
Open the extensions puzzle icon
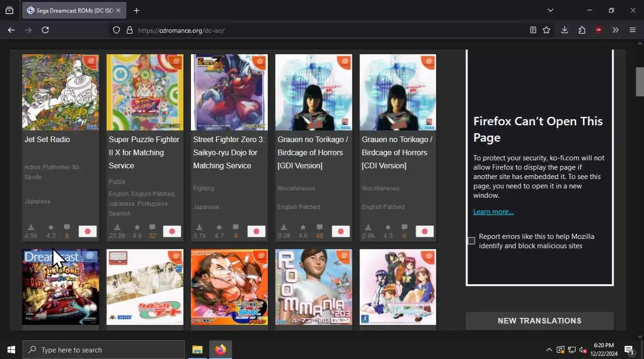click(x=582, y=30)
